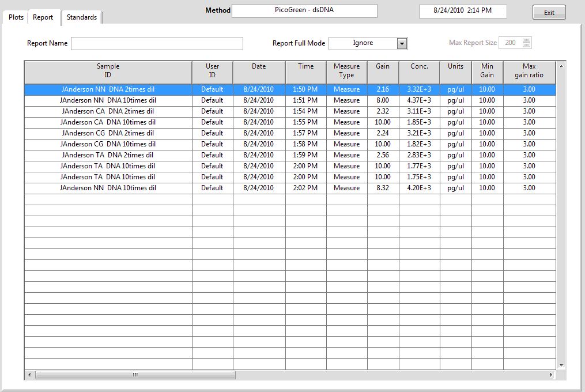The width and height of the screenshot is (585, 392).
Task: Select row 'JAnderson CG DNA 2times dil'
Action: (290, 133)
